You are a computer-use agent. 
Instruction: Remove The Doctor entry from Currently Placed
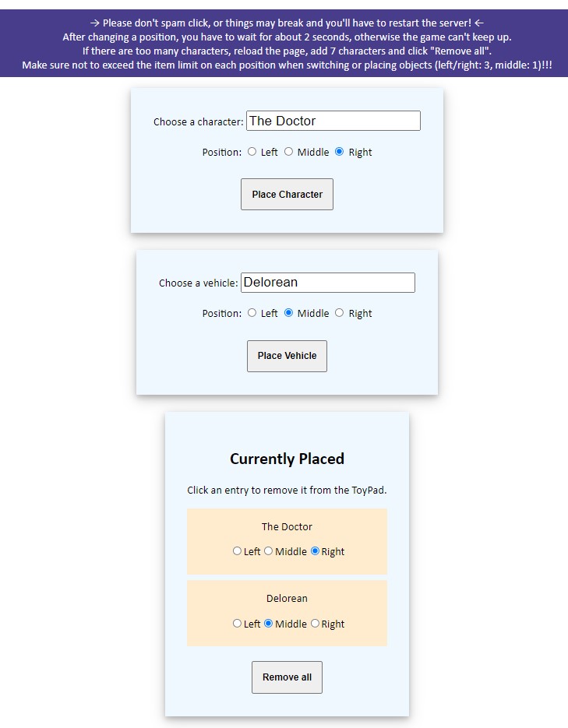pos(287,527)
